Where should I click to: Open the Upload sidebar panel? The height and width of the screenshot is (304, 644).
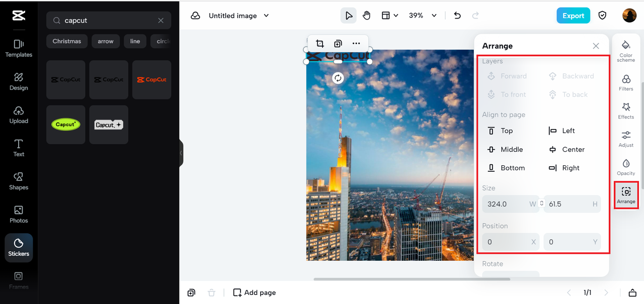tap(19, 115)
